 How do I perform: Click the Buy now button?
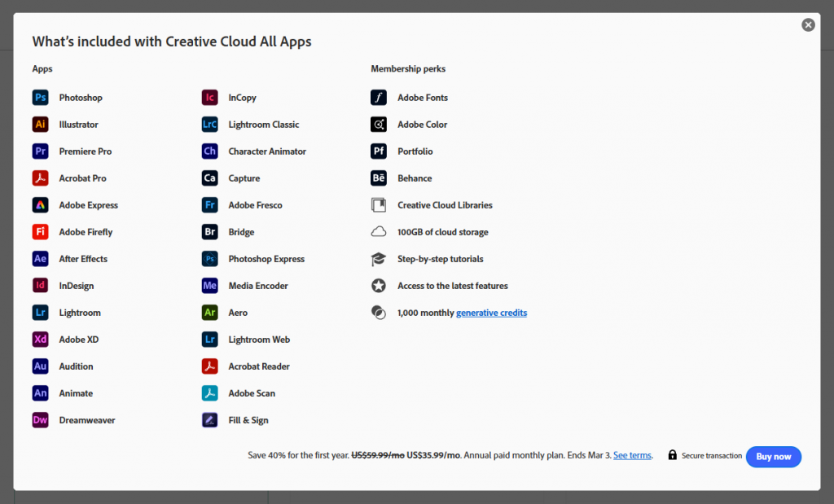coord(773,457)
